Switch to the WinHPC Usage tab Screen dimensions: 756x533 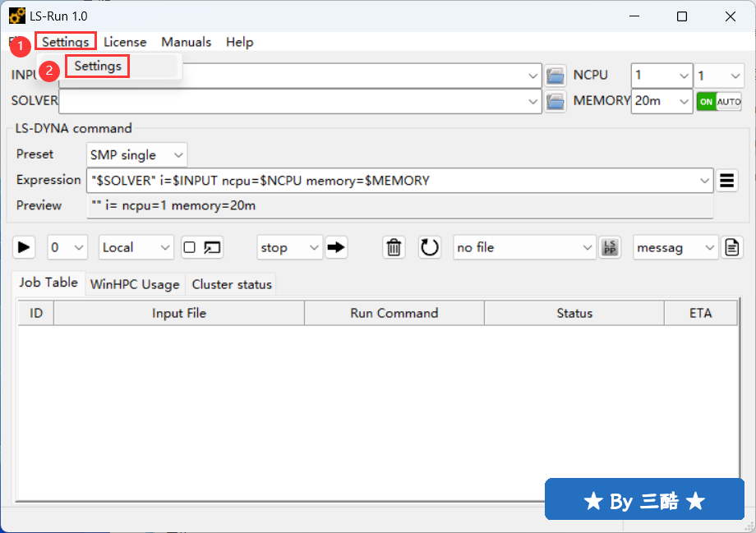click(135, 284)
